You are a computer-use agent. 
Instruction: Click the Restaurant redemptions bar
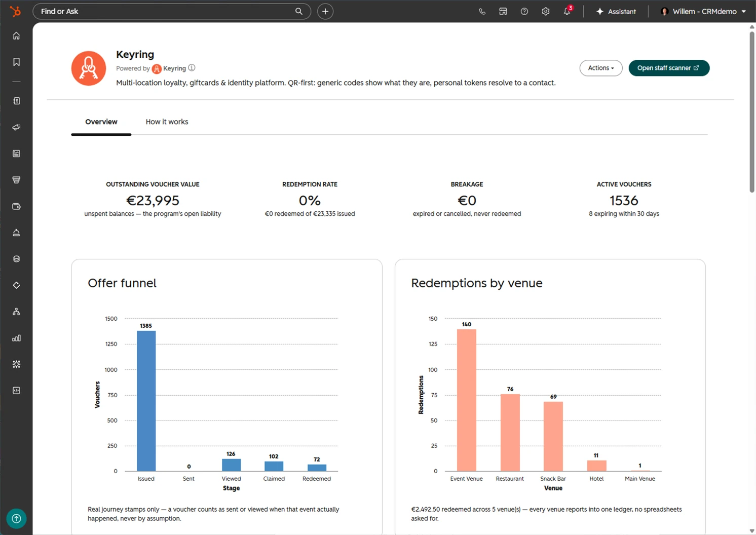[510, 433]
